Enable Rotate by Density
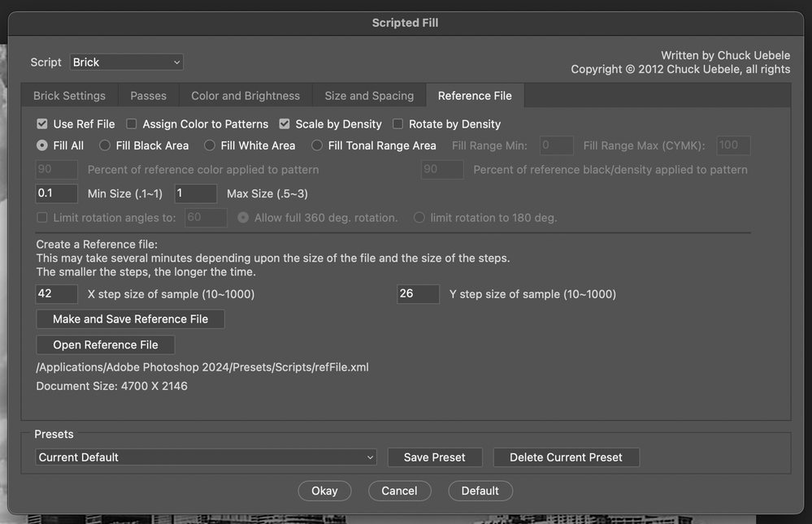 pos(397,123)
